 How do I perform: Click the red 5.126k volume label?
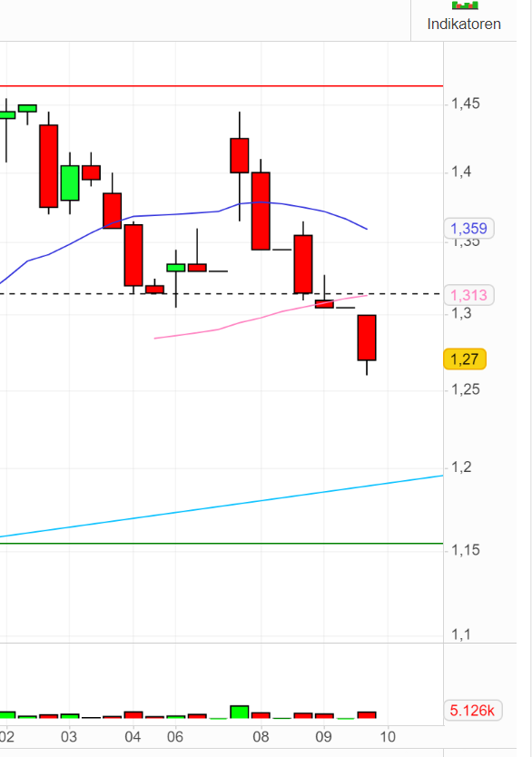pyautogui.click(x=472, y=710)
